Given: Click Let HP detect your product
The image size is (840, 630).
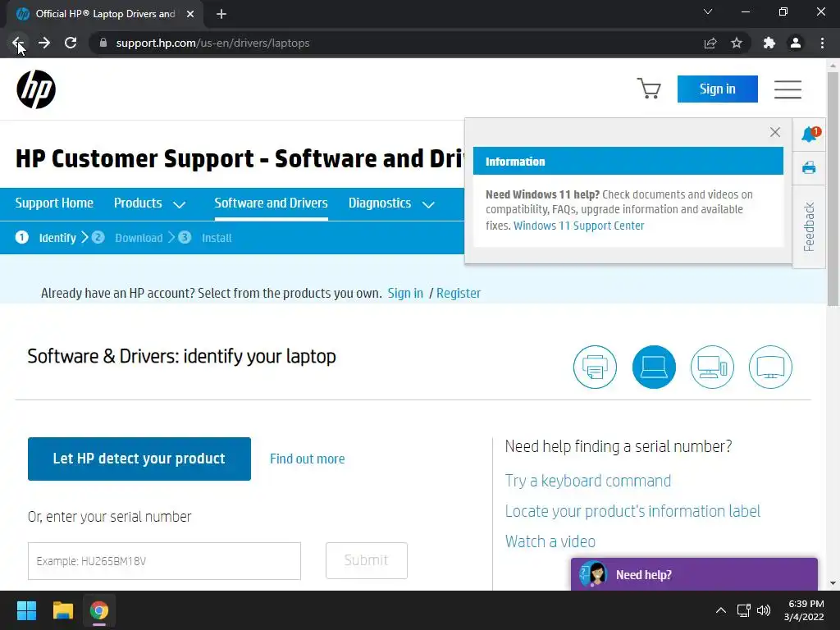Looking at the screenshot, I should 139,459.
